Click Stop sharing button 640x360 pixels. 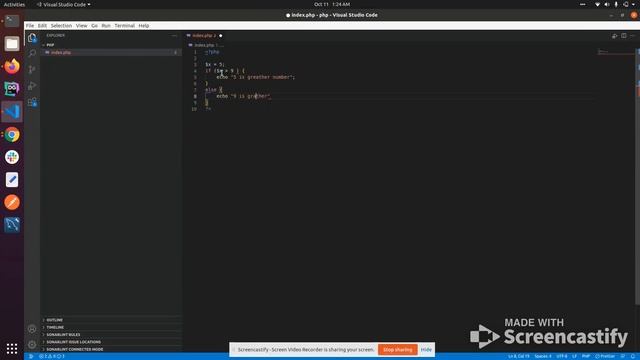click(398, 350)
